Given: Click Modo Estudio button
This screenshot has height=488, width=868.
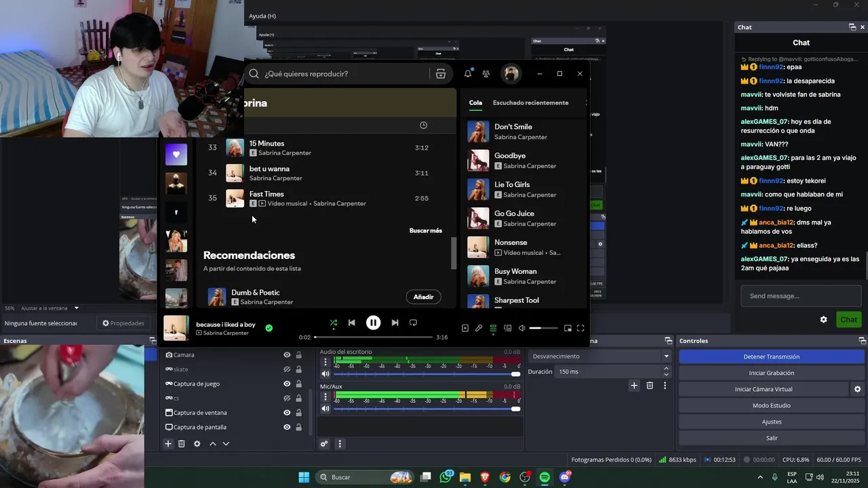Looking at the screenshot, I should pos(772,405).
